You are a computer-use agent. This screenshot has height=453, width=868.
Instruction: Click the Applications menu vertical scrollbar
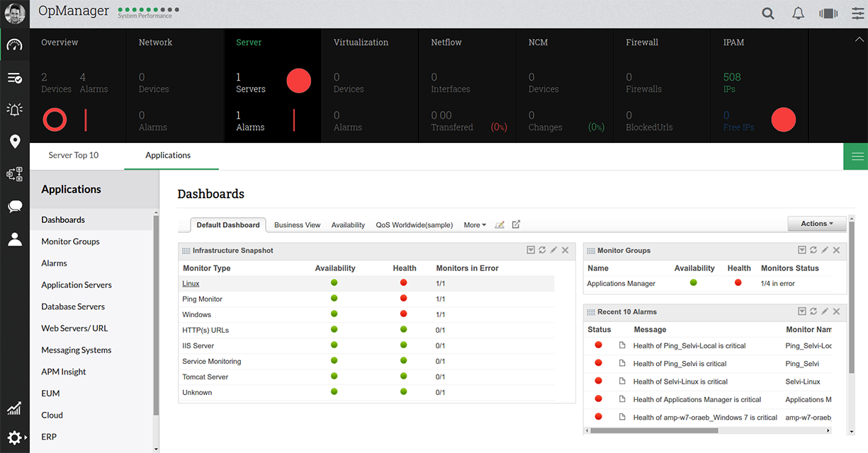(x=156, y=315)
